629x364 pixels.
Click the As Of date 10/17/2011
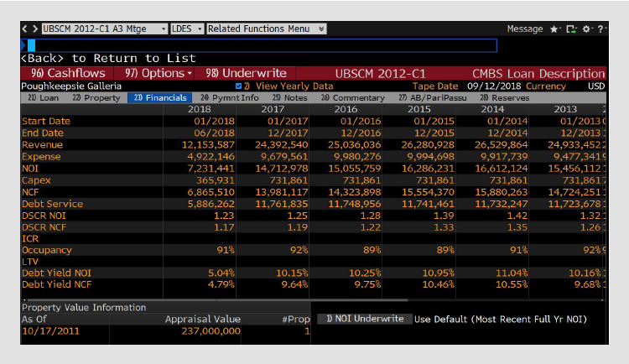pos(50,331)
